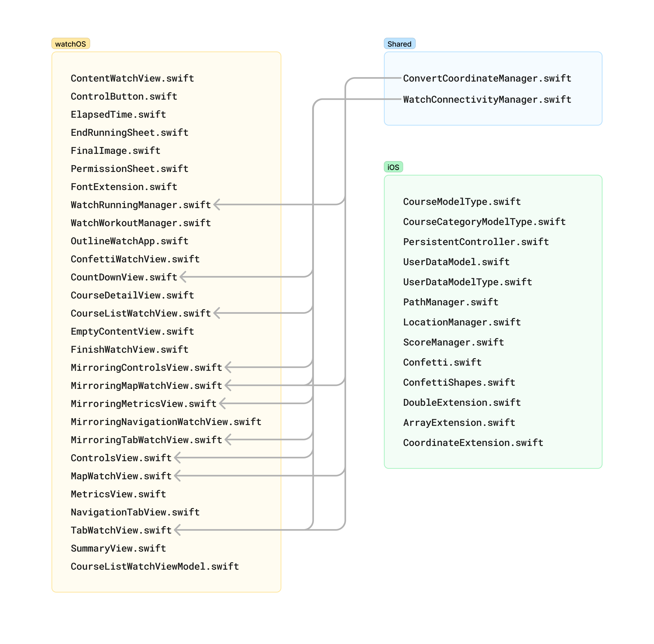Viewport: 654px width, 644px height.
Task: Click MirroringNavigationWatchView.swift label
Action: (166, 421)
